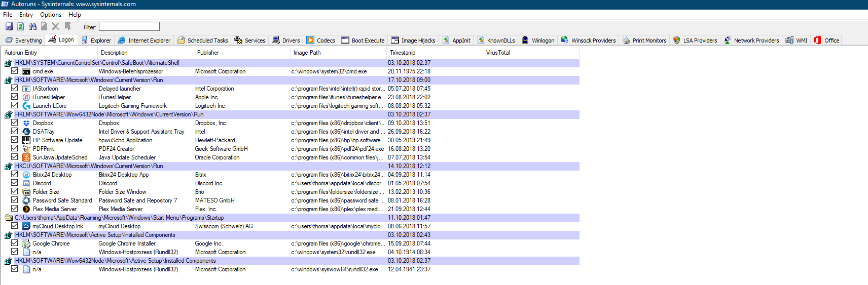Select the Startup folder path row

(291, 218)
